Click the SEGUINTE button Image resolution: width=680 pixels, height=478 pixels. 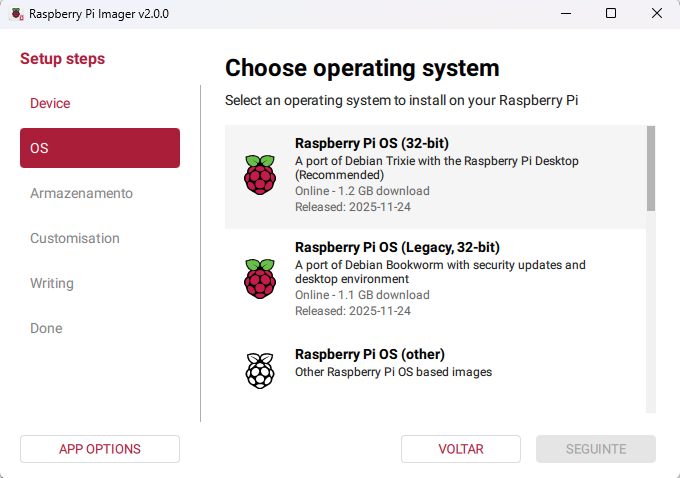595,449
